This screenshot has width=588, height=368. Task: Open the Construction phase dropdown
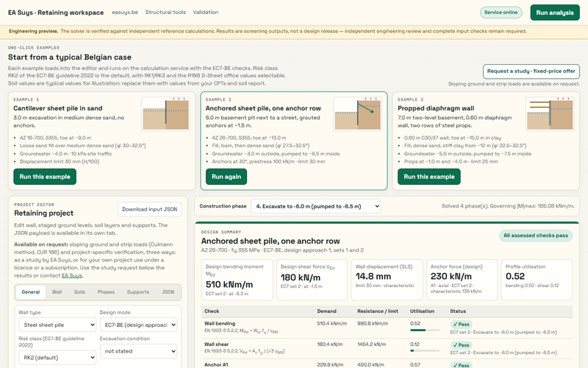[x=316, y=206]
